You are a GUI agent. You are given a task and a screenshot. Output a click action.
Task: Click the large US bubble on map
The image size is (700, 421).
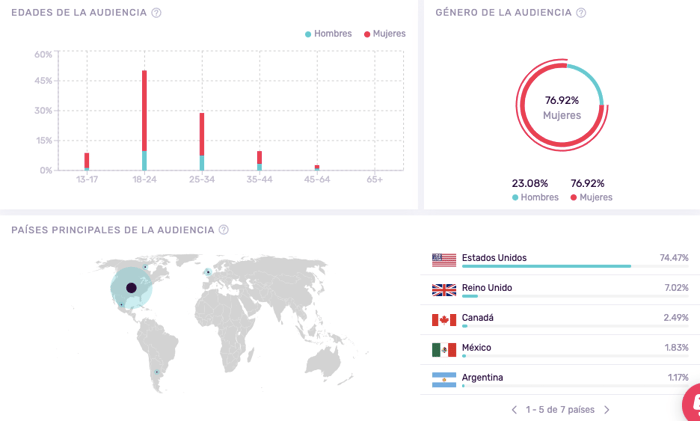coord(131,288)
